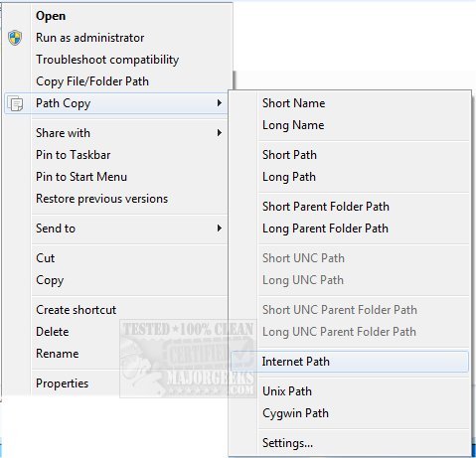Click the highlighted Internet Path entry
Screen dimensions: 476x458
350,362
